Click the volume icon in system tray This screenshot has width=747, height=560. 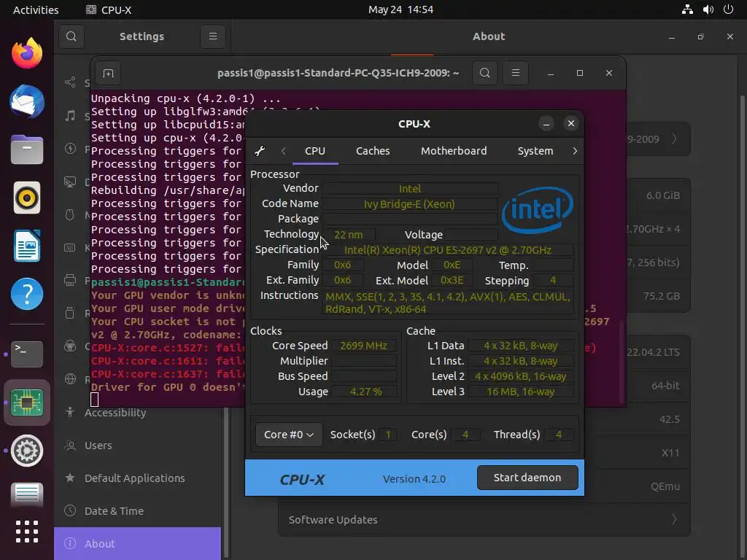(708, 9)
